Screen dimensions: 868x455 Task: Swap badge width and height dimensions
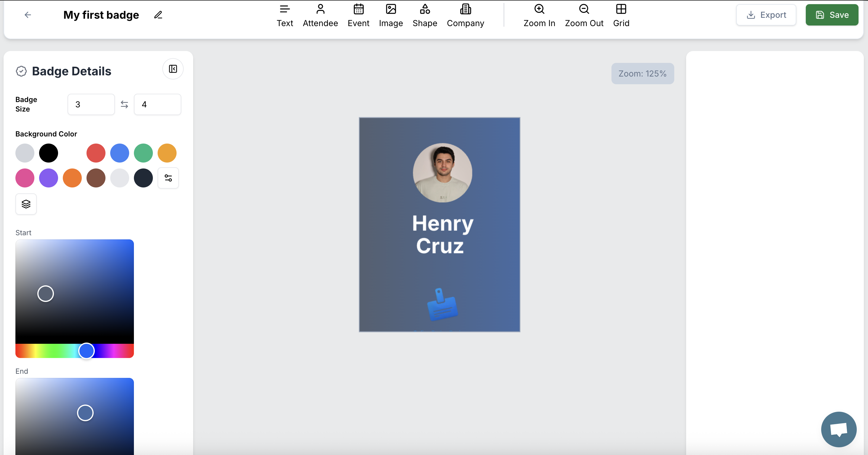pyautogui.click(x=124, y=104)
